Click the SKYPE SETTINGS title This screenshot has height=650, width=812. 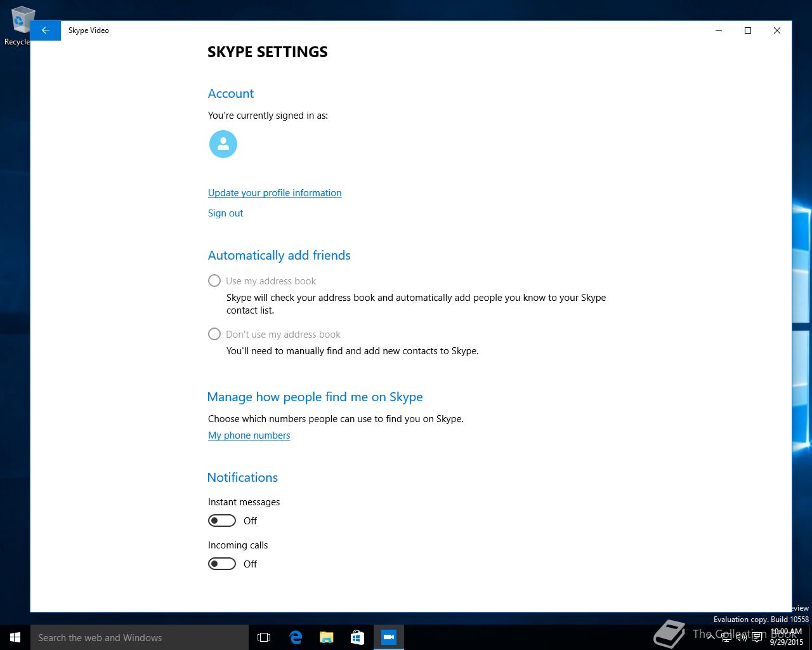(x=268, y=52)
